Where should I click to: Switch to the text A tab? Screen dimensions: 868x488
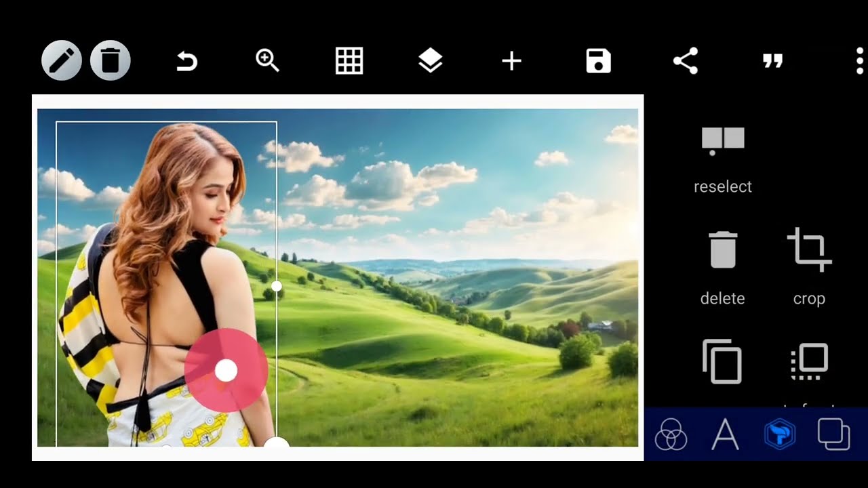(725, 434)
